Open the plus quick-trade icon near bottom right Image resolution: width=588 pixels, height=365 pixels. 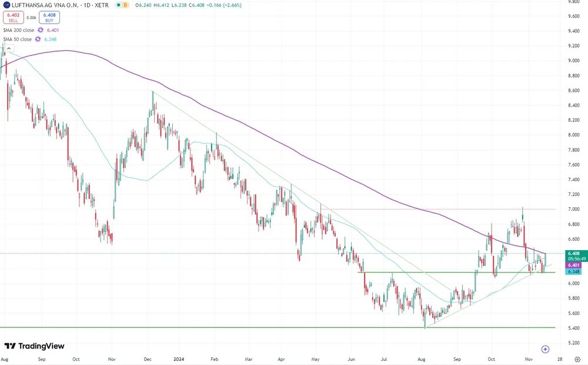545,349
